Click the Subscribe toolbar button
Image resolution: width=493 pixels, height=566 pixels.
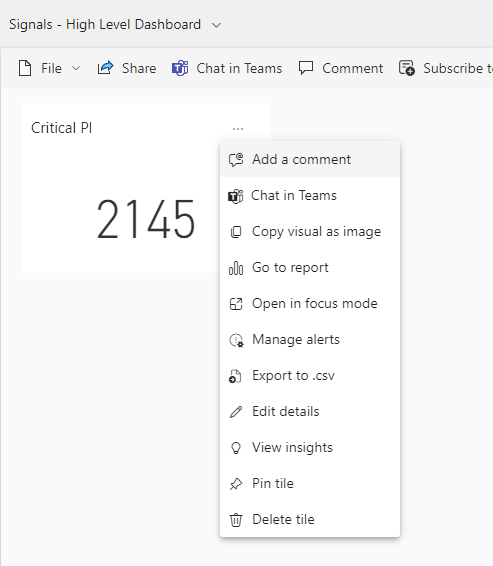[446, 68]
